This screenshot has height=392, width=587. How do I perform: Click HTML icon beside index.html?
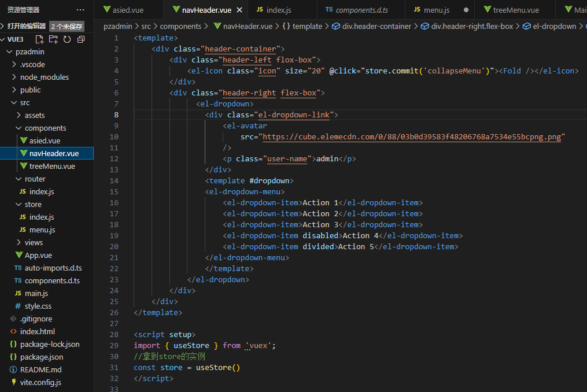point(13,331)
